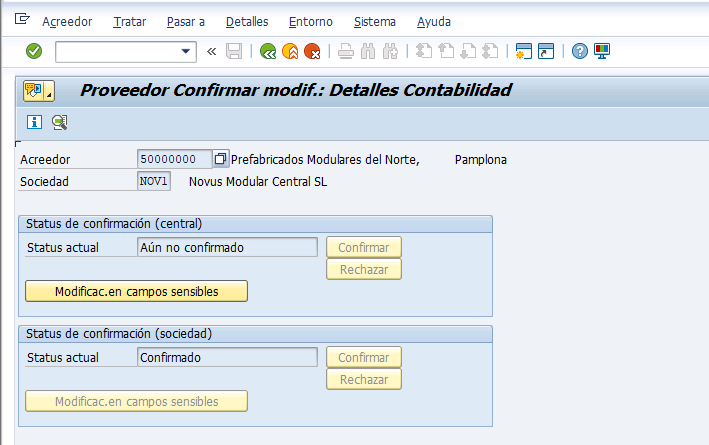Click the 'Status de confirmación (central)' header
The image size is (709, 445).
tap(114, 224)
